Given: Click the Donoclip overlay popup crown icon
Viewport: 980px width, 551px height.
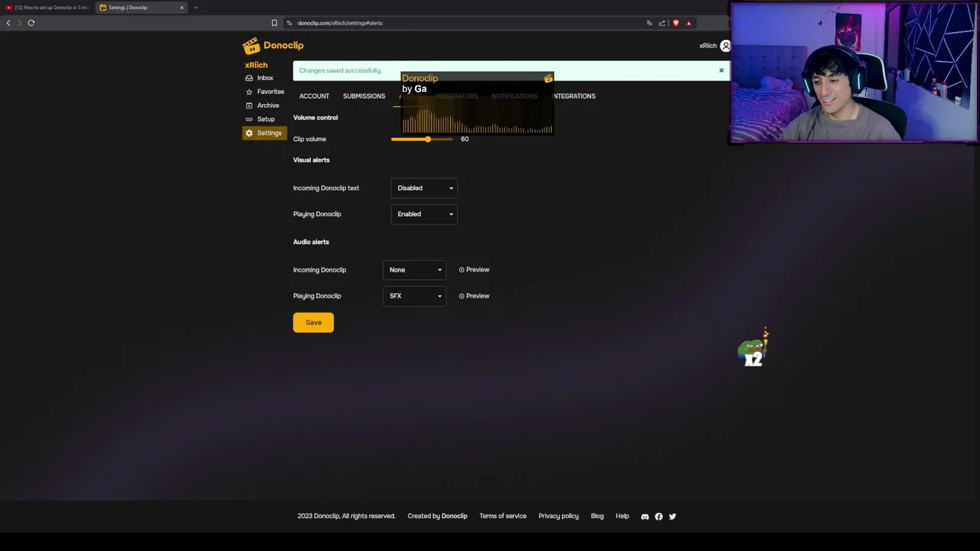Looking at the screenshot, I should (548, 78).
